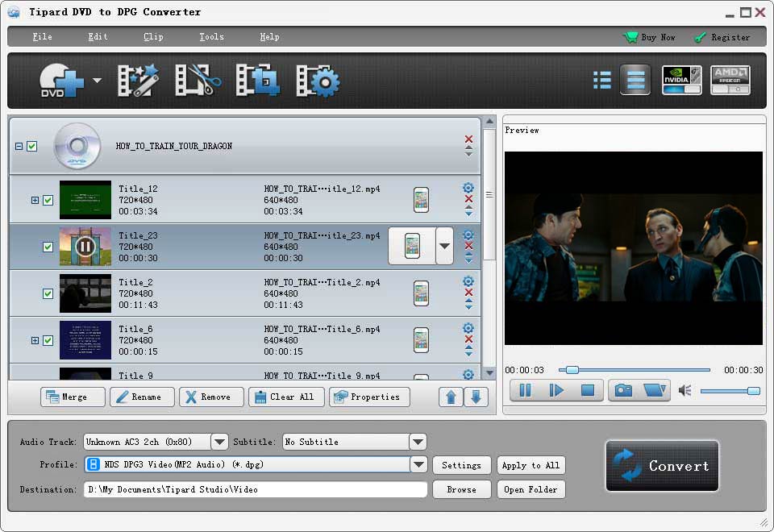Open the Audio Track dropdown
Viewport: 774px width, 532px height.
click(x=219, y=442)
